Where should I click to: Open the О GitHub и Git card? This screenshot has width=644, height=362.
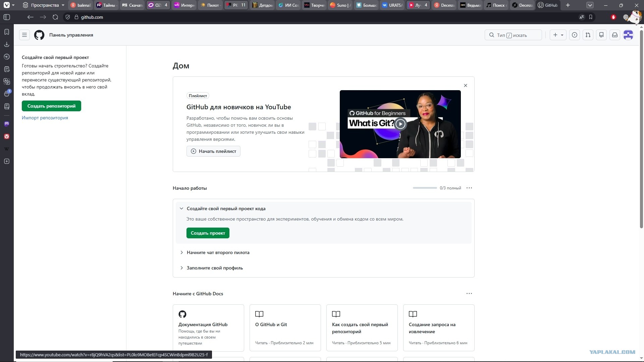285,328
